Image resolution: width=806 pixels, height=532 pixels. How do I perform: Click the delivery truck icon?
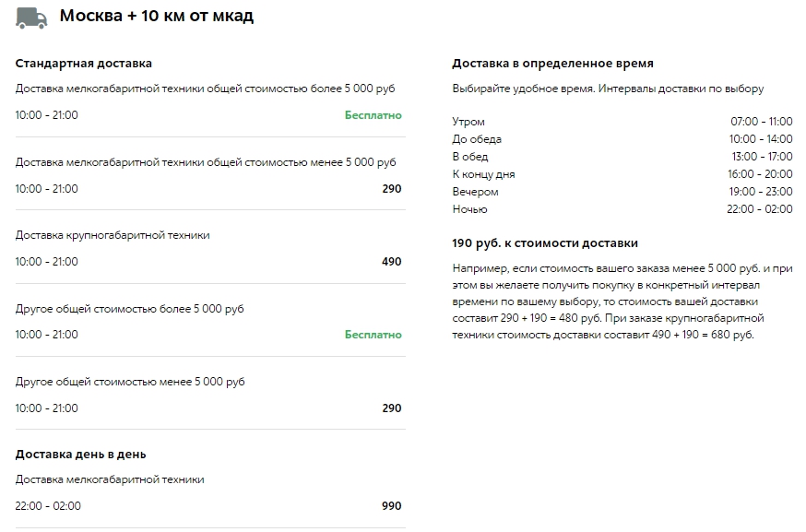32,18
